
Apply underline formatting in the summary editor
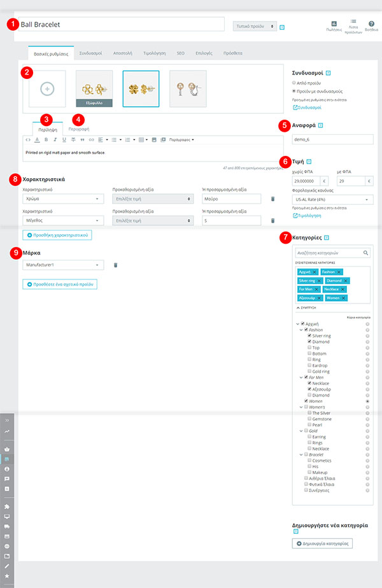(64, 140)
